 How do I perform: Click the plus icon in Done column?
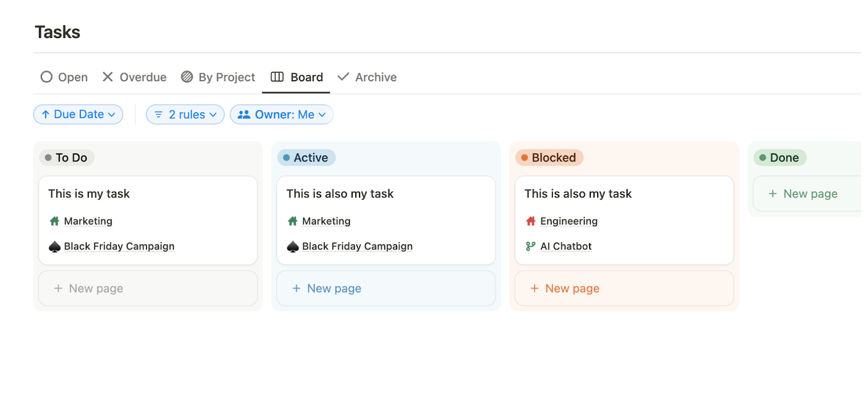pyautogui.click(x=773, y=194)
